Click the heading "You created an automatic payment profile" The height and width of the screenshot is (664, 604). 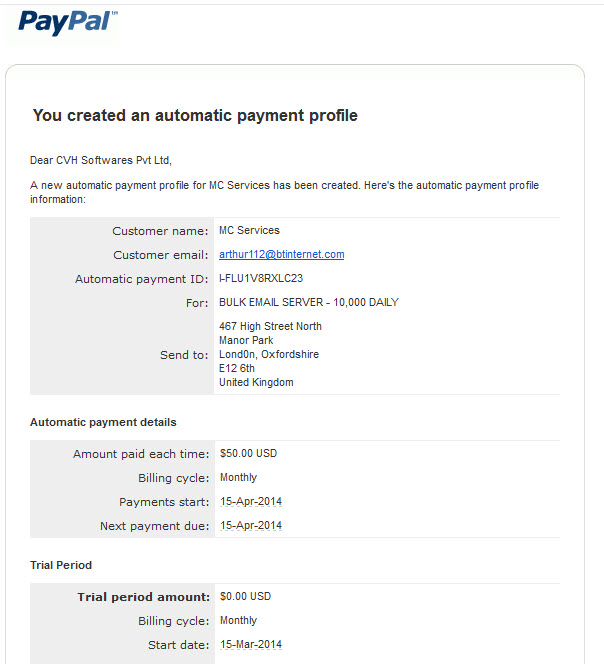195,115
